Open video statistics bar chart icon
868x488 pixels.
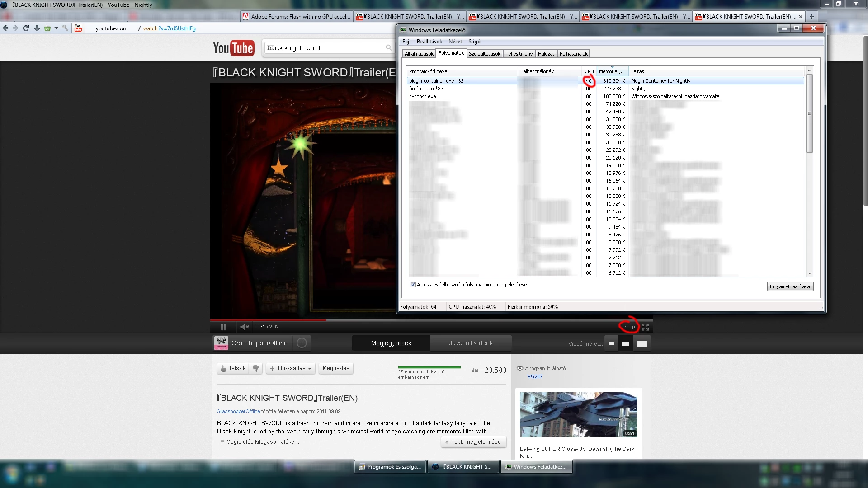(x=475, y=370)
